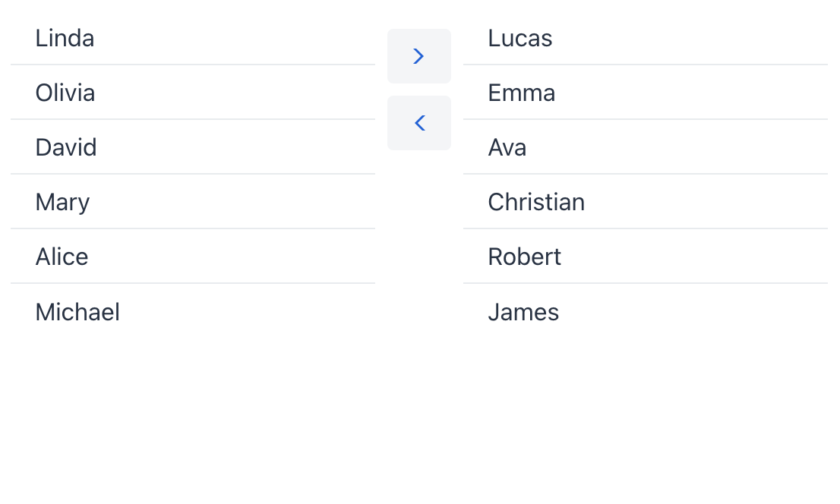Click the Michael entry at list bottom
The height and width of the screenshot is (504, 840).
[x=77, y=312]
